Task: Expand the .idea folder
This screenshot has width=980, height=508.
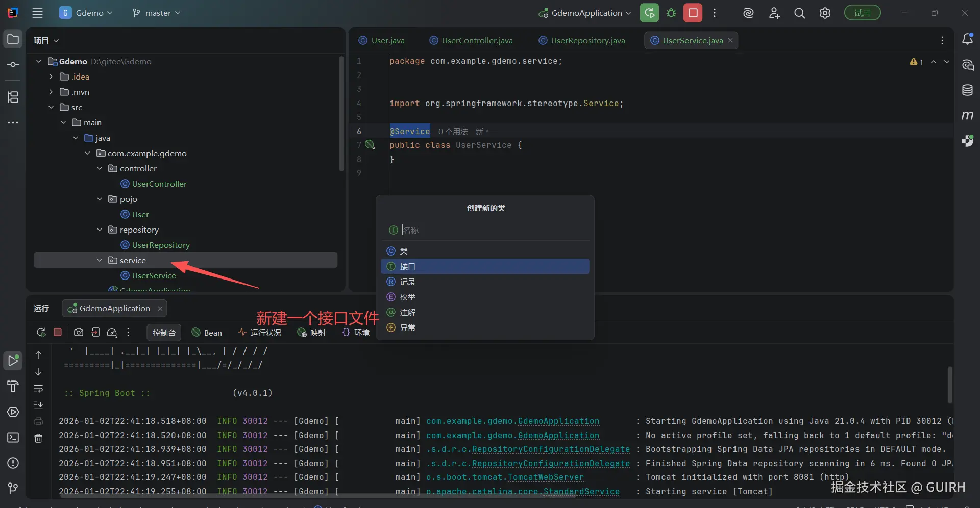Action: (x=51, y=77)
